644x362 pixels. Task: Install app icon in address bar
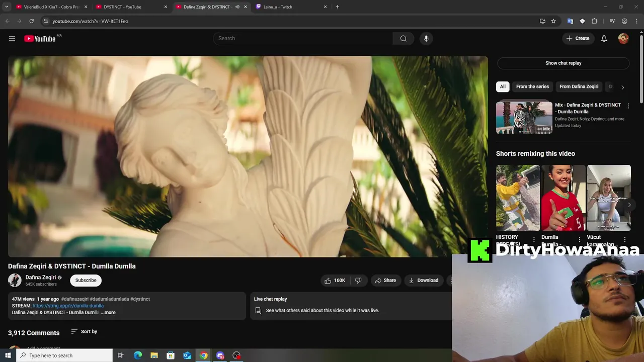coord(542,21)
